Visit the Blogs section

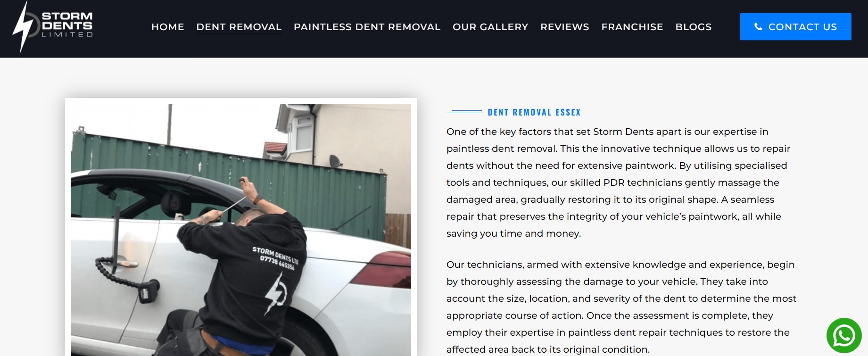[693, 27]
